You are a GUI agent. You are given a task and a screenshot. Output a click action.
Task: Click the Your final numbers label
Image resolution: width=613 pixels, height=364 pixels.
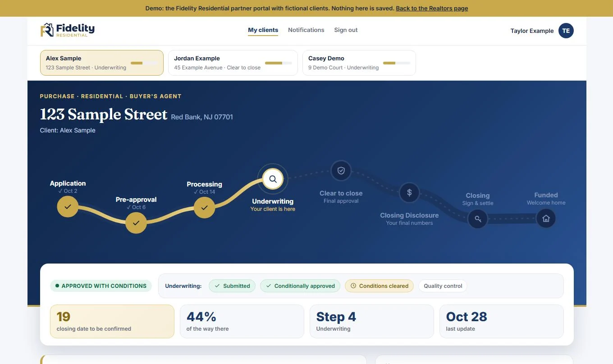click(x=409, y=223)
